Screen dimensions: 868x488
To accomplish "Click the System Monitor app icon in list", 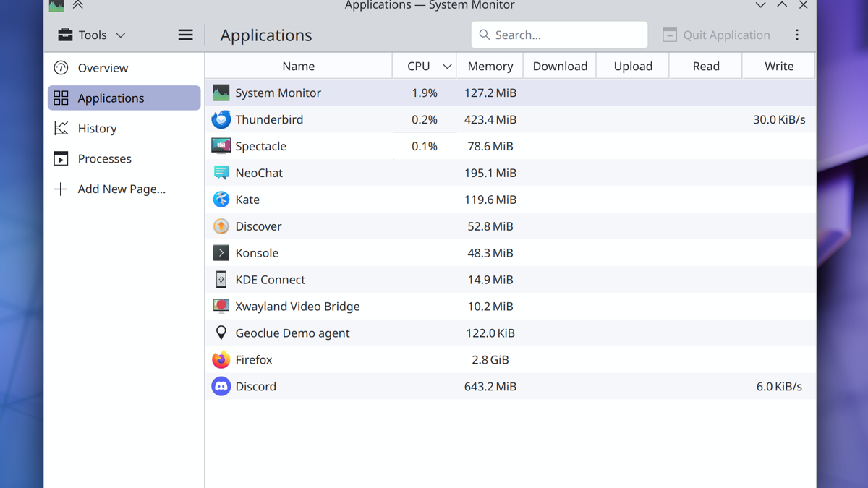I will coord(221,93).
